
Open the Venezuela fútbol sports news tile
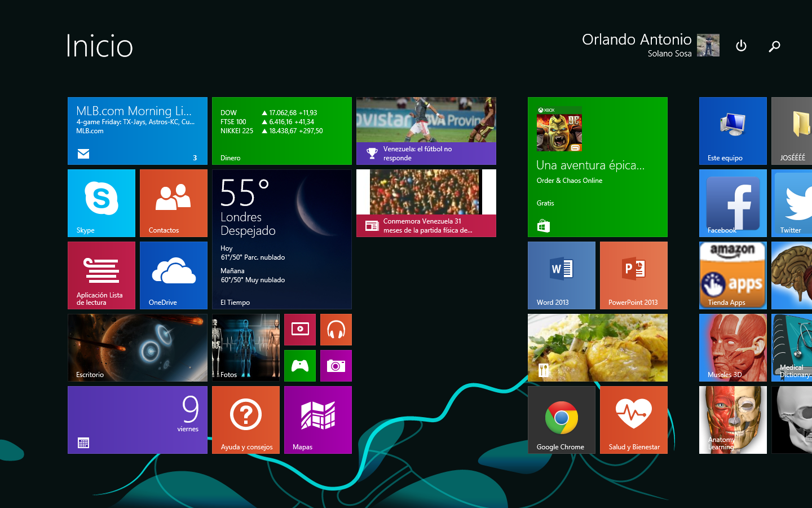click(x=426, y=131)
